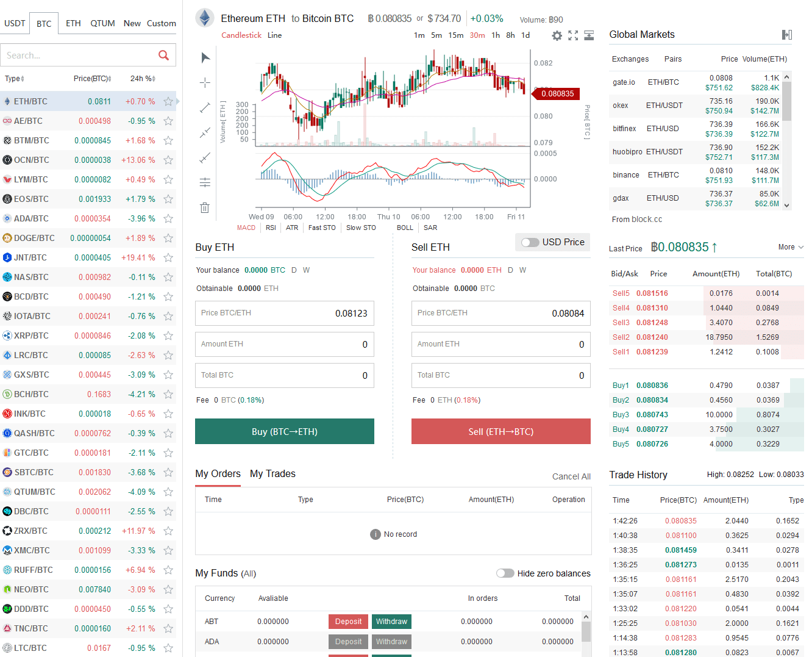This screenshot has height=657, width=812.
Task: Star the NEO/BTC pair
Action: click(x=168, y=590)
